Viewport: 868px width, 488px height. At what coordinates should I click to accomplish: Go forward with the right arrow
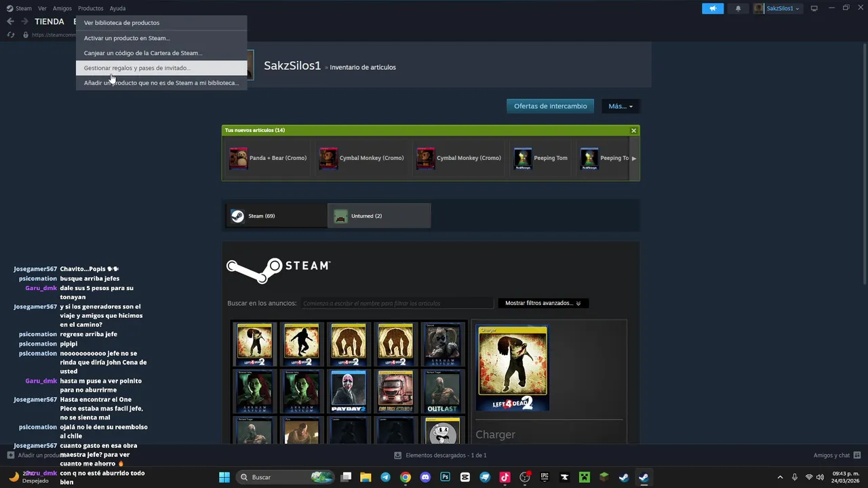[x=24, y=22]
